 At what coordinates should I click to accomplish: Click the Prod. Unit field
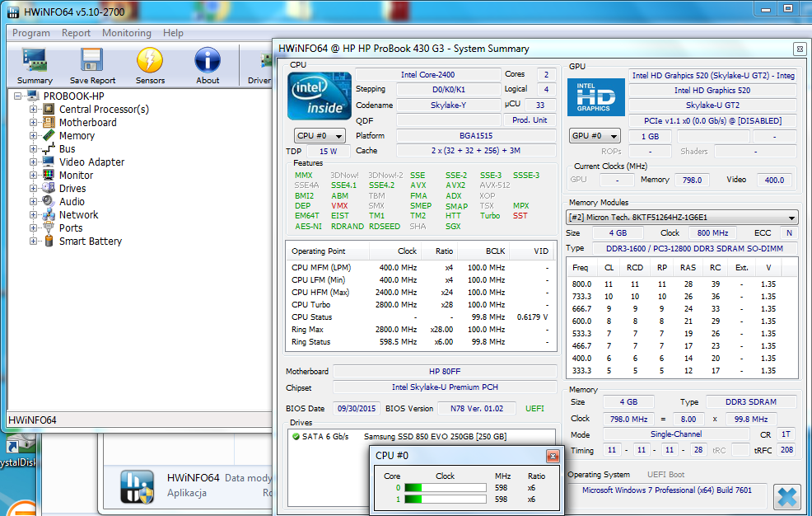[x=530, y=120]
